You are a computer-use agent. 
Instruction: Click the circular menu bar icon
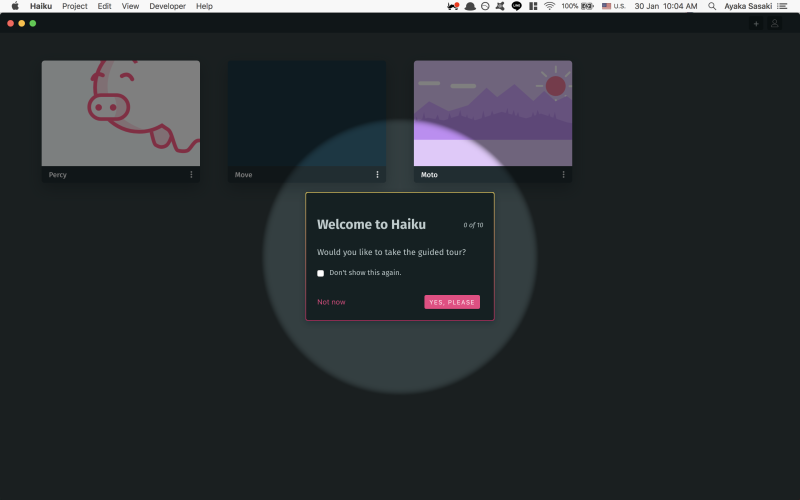tap(485, 6)
